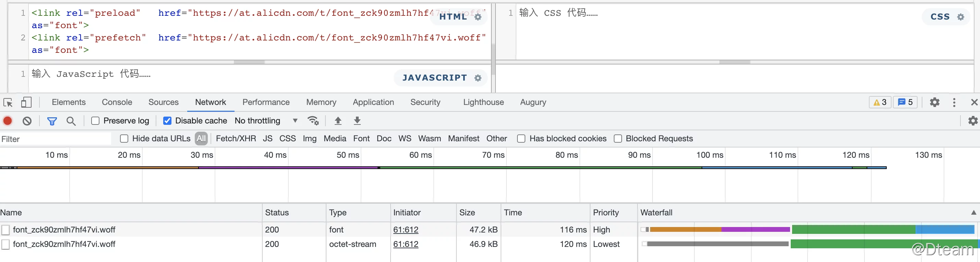Enable the Preserve log checkbox
Viewport: 980px width, 262px height.
pyautogui.click(x=95, y=121)
